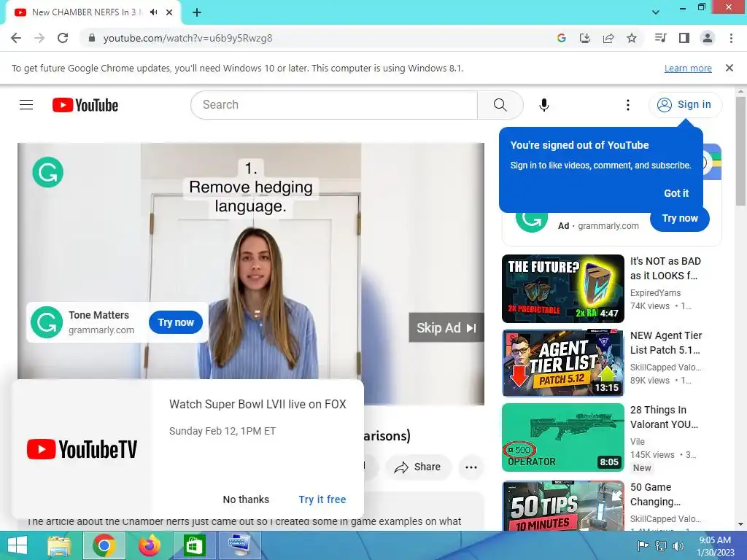The width and height of the screenshot is (747, 560).
Task: Reload the YouTube page
Action: pos(63,38)
